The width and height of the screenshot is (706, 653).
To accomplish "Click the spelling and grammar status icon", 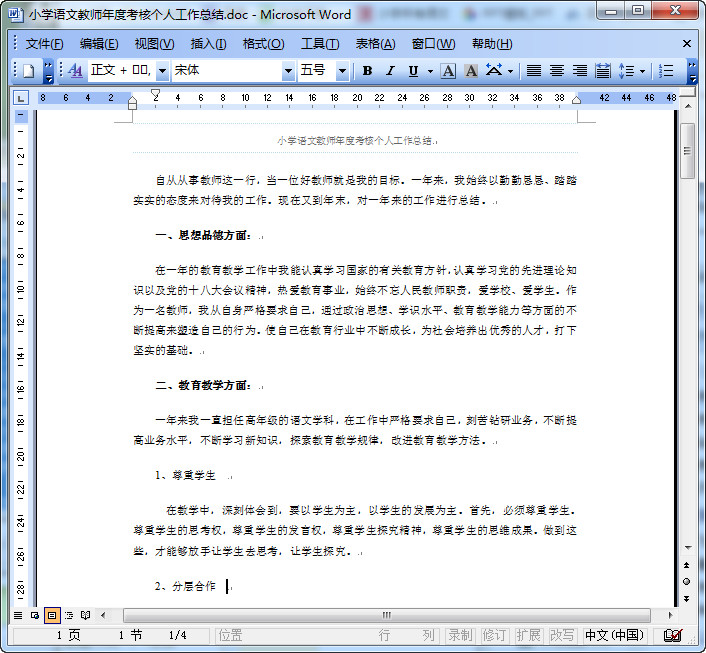I will point(673,635).
